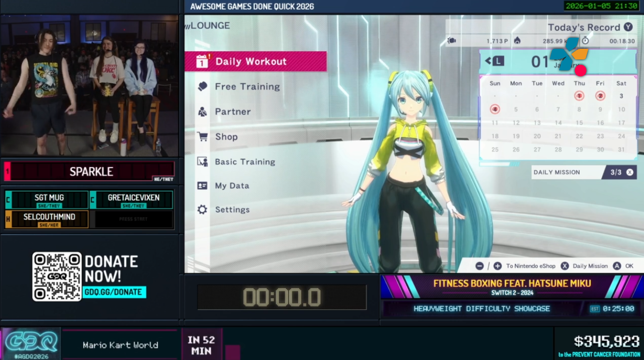Click the X button icon in bottom prompts

click(x=565, y=266)
